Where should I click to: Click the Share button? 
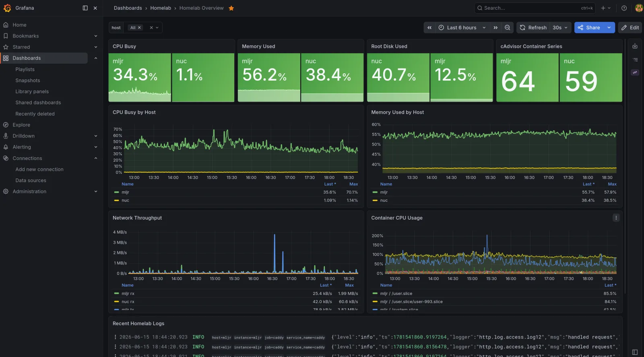click(589, 28)
